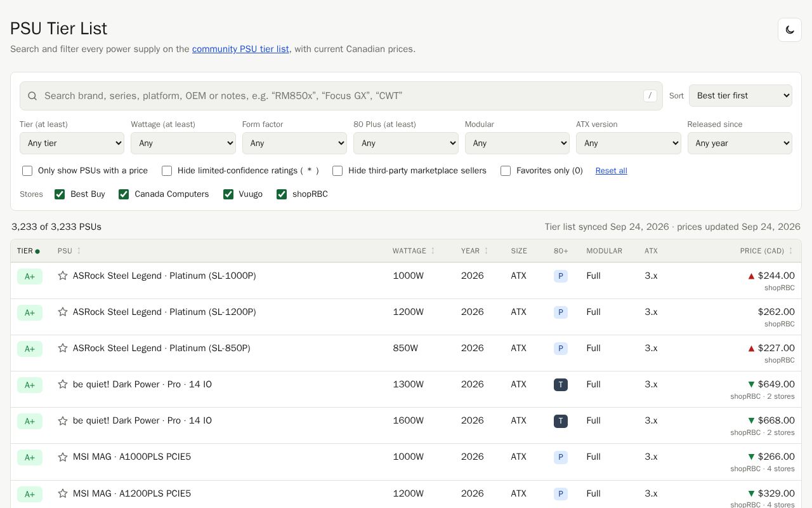Open the Tier (at least) dropdown

point(72,143)
